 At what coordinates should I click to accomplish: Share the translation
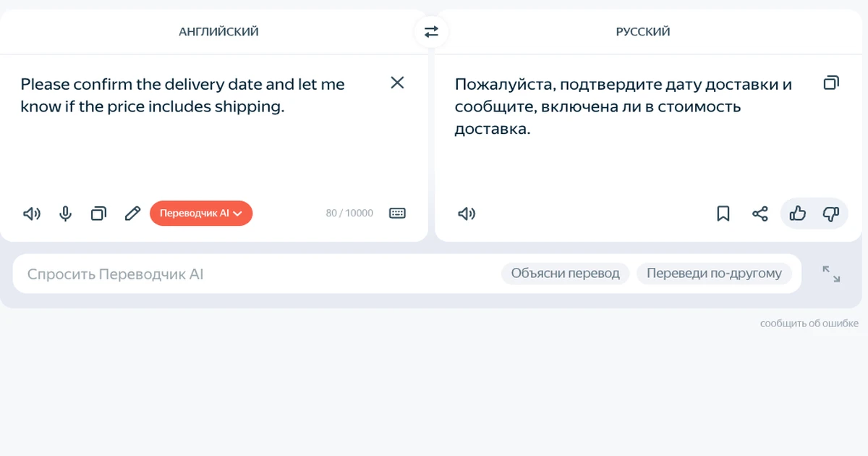759,214
